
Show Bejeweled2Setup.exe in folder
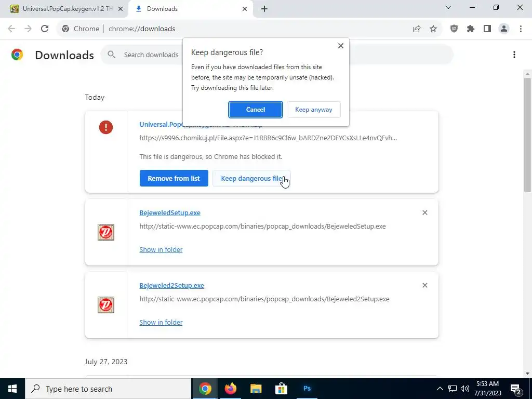161,322
